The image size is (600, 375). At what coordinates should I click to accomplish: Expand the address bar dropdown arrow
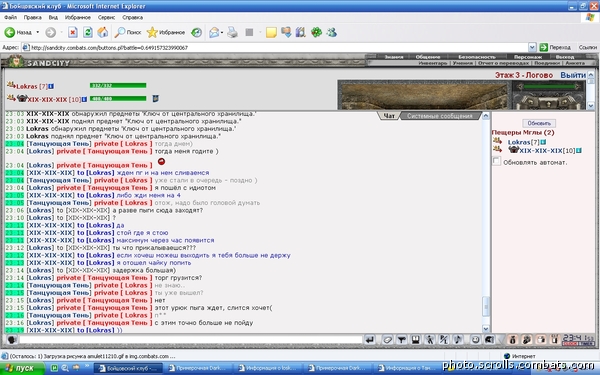click(532, 47)
